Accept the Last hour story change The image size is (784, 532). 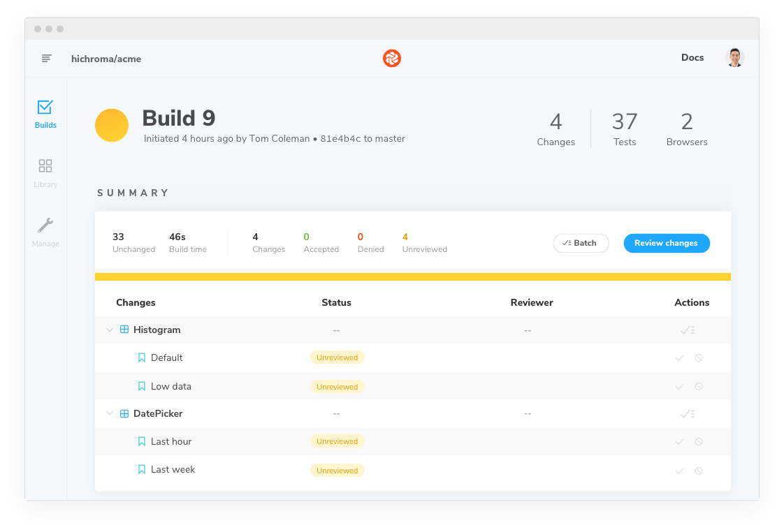pos(679,441)
